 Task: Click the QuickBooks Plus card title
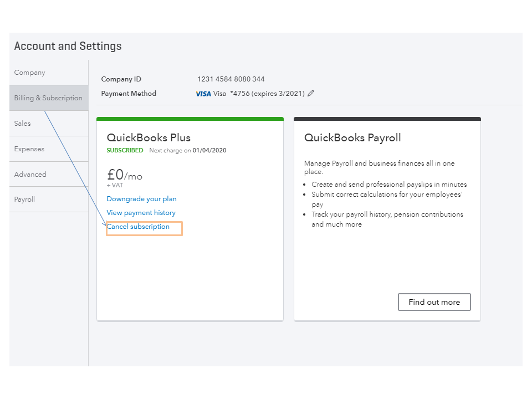(x=149, y=138)
